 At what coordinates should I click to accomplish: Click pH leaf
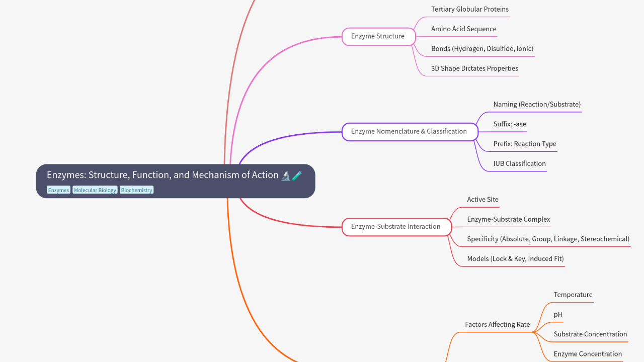tap(558, 314)
